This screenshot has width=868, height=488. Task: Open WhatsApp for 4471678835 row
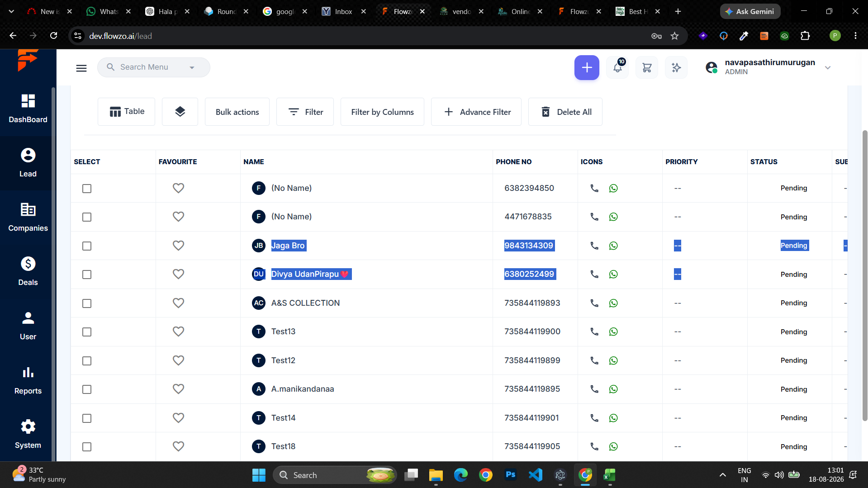point(613,217)
